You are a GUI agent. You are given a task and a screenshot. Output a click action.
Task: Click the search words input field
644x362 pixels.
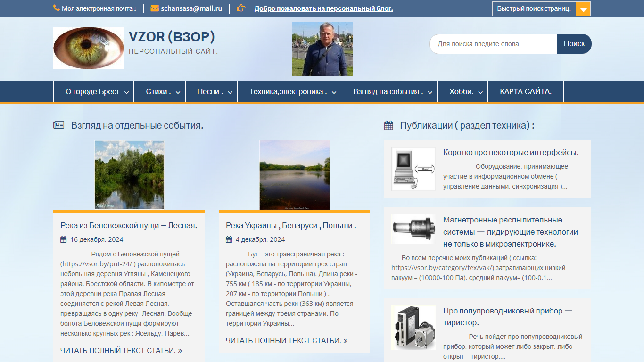click(x=493, y=44)
